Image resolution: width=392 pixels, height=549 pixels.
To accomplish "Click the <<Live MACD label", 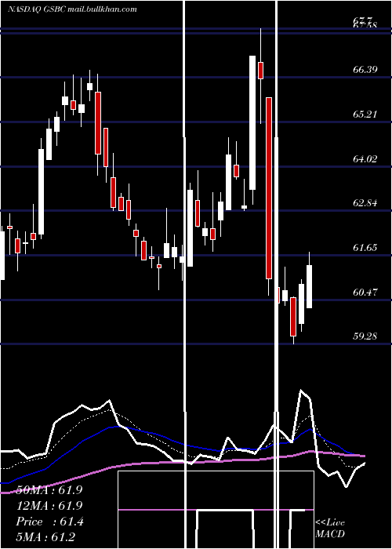I will 330,529.
